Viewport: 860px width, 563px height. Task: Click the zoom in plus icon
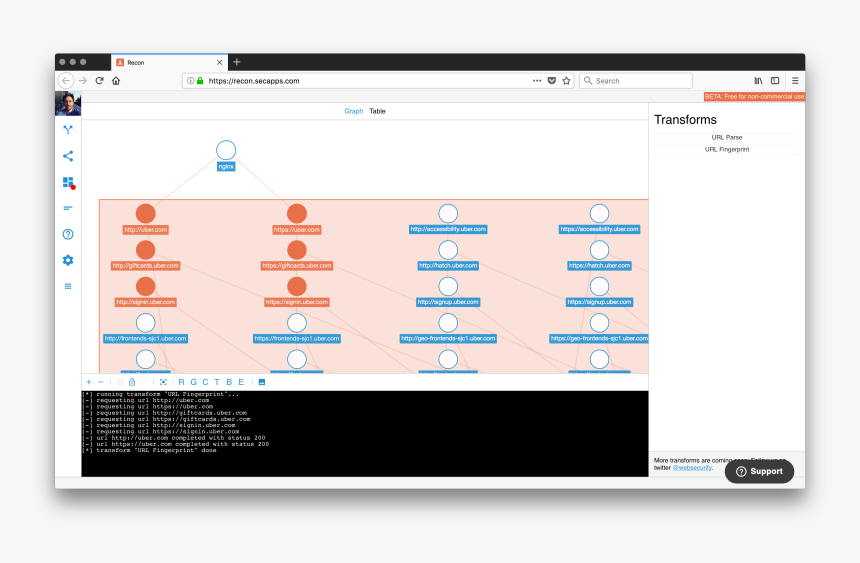[x=88, y=382]
